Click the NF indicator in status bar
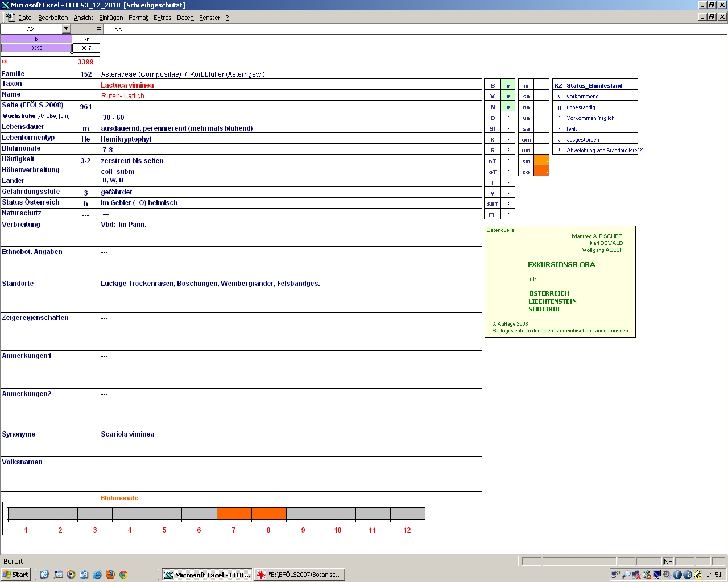Screen dimensions: 728x582 (x=668, y=561)
